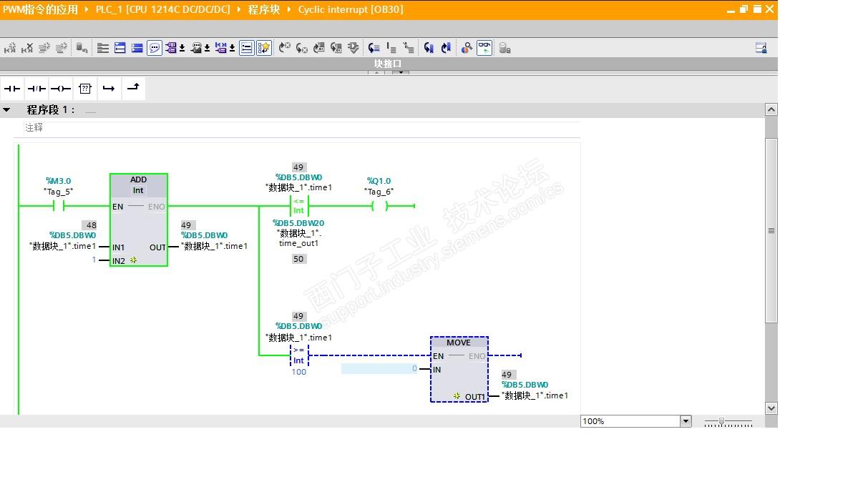Insert a normally closed contact
Image resolution: width=868 pixels, height=487 pixels.
[36, 89]
